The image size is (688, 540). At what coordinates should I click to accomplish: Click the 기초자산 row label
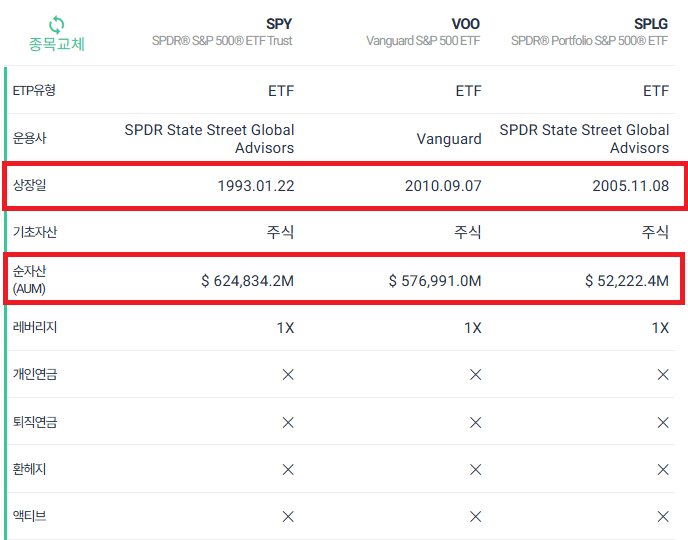pyautogui.click(x=35, y=232)
